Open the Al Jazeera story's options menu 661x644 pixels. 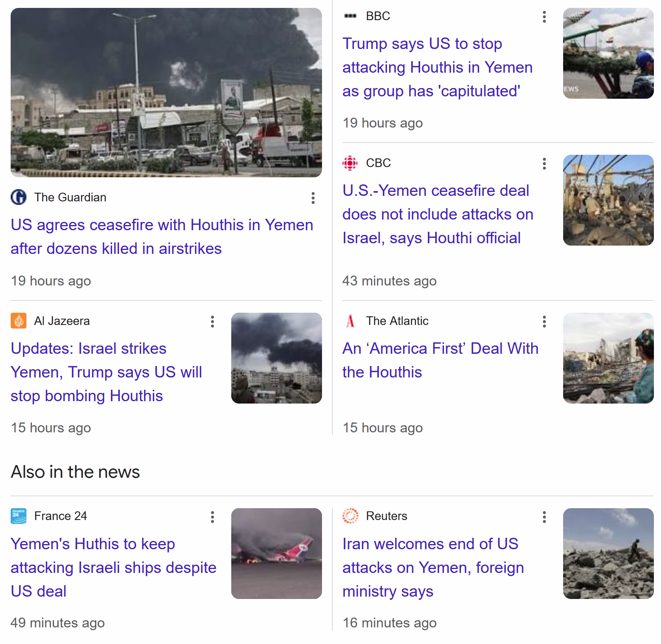coord(212,321)
